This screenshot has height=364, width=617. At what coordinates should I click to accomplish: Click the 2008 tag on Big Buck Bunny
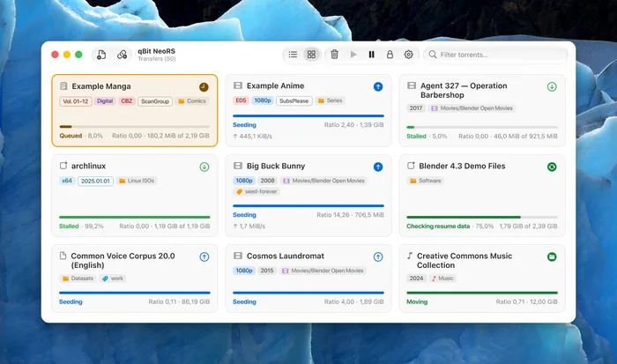coord(268,181)
